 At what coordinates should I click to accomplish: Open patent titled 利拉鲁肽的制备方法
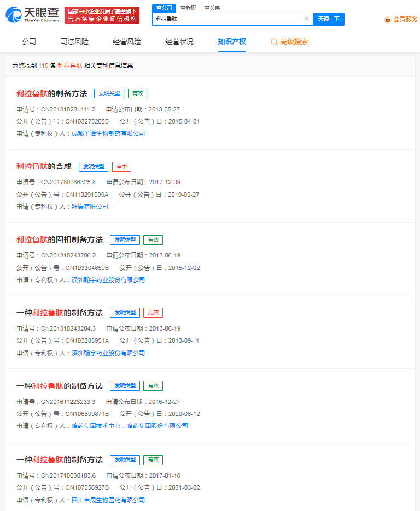coord(52,93)
